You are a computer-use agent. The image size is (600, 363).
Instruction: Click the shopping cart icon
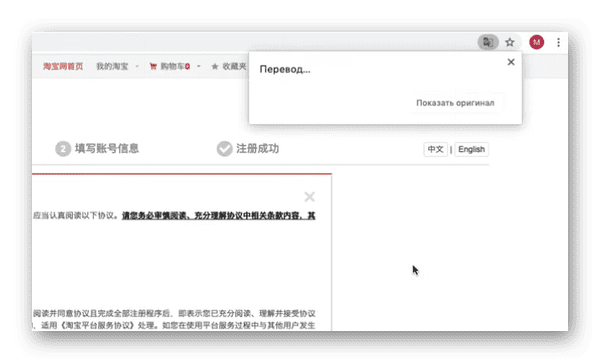point(153,66)
